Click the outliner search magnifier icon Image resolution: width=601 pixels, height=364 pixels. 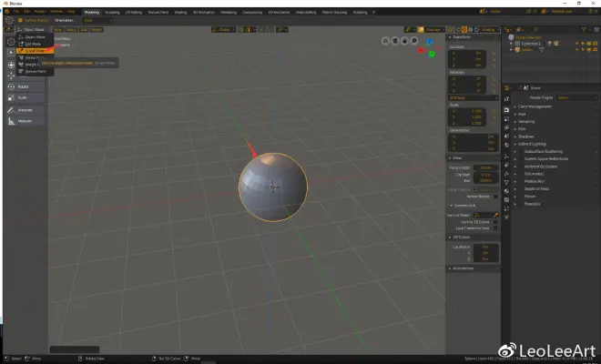535,29
